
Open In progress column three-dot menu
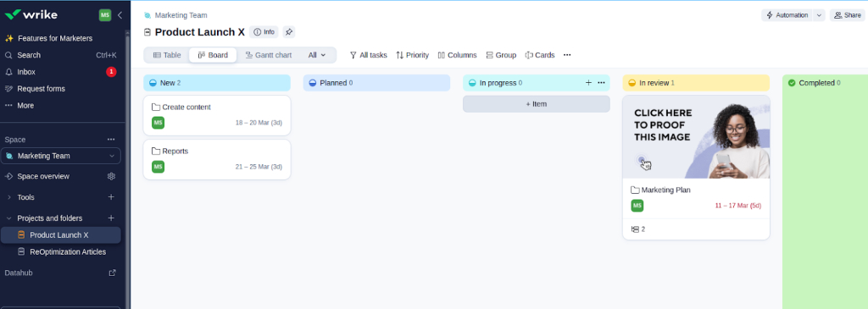point(602,83)
